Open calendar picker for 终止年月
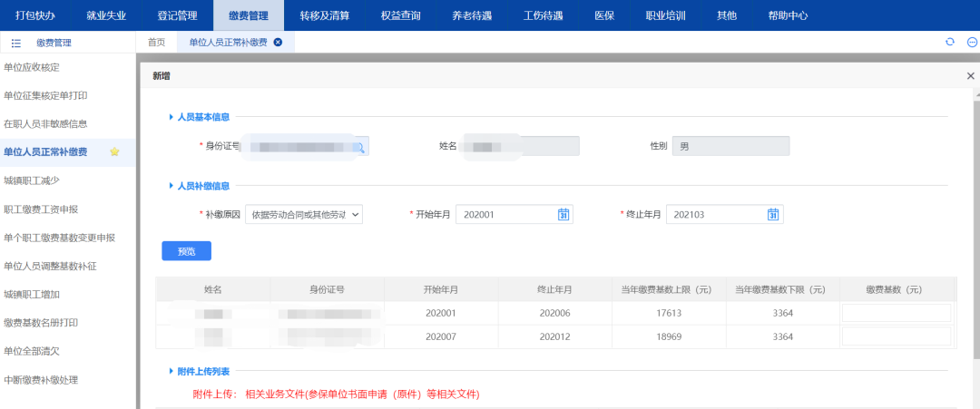980x409 pixels. (x=773, y=214)
